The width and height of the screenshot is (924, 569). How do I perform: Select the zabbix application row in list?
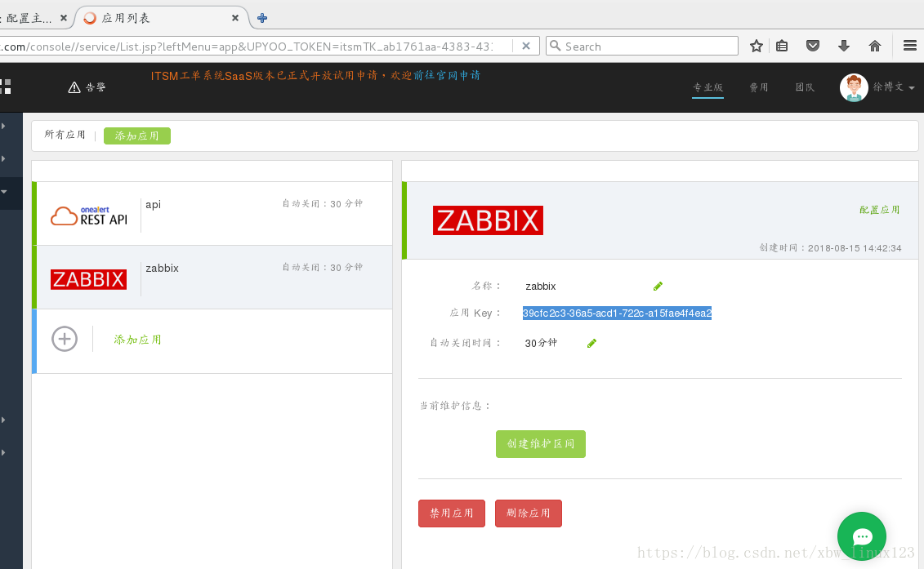212,277
